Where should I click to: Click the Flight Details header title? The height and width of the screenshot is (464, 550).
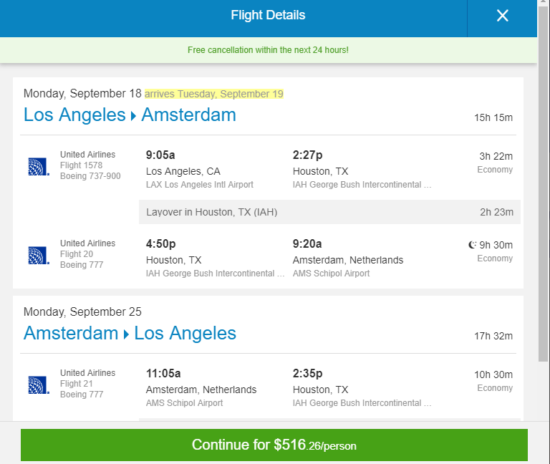[x=268, y=15]
